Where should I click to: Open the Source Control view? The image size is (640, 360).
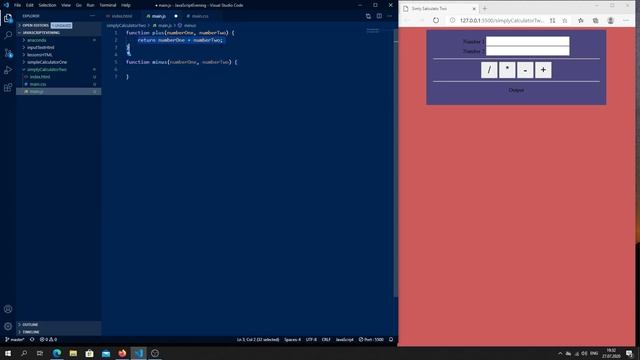pos(8,53)
